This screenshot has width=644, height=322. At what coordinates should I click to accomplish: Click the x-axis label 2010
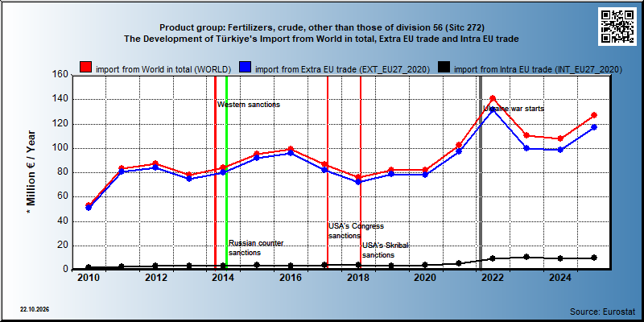pos(89,278)
